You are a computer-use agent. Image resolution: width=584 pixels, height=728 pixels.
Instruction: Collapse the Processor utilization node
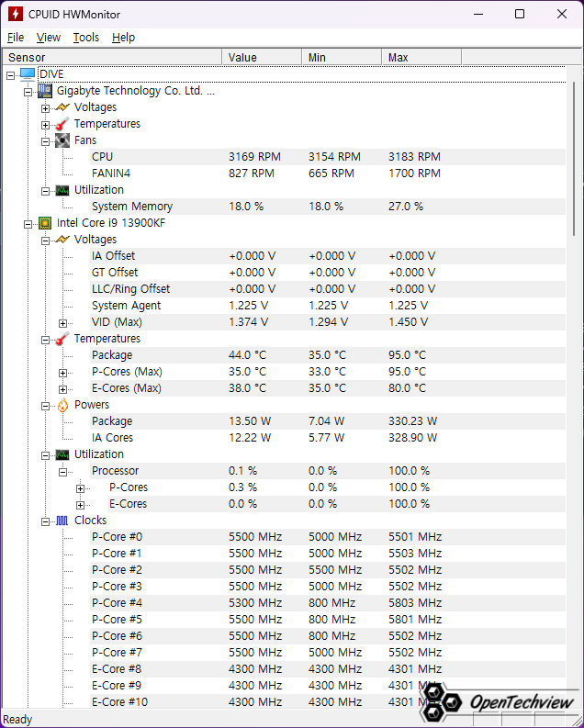tap(62, 472)
